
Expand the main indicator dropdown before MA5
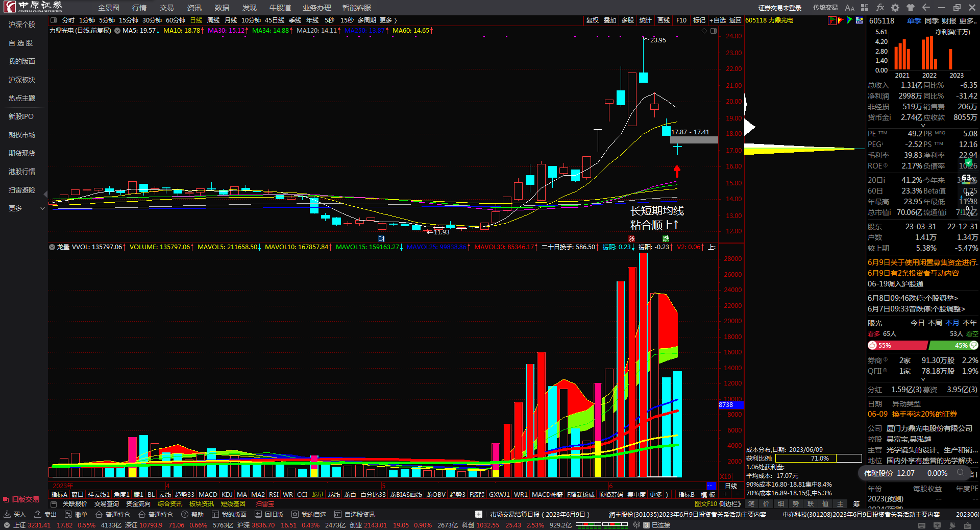tap(117, 31)
